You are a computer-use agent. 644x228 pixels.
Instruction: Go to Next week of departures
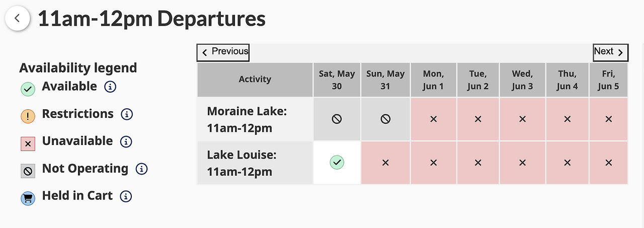(x=610, y=52)
